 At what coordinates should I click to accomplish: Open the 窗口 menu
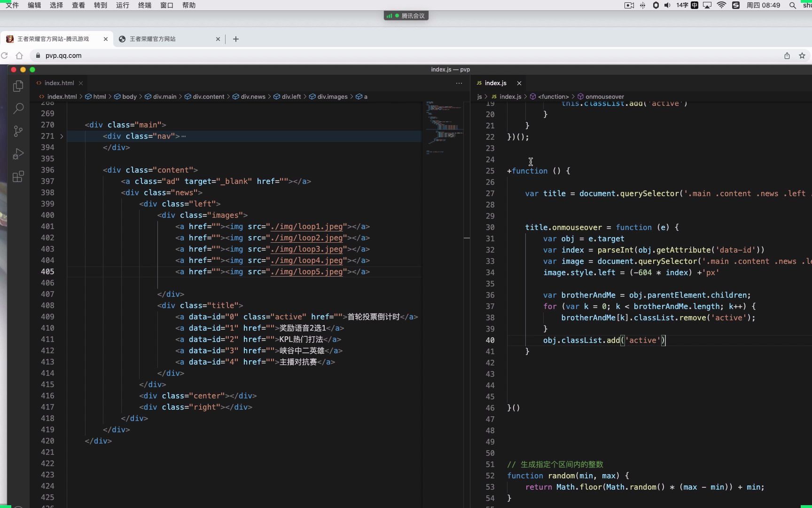click(x=167, y=5)
